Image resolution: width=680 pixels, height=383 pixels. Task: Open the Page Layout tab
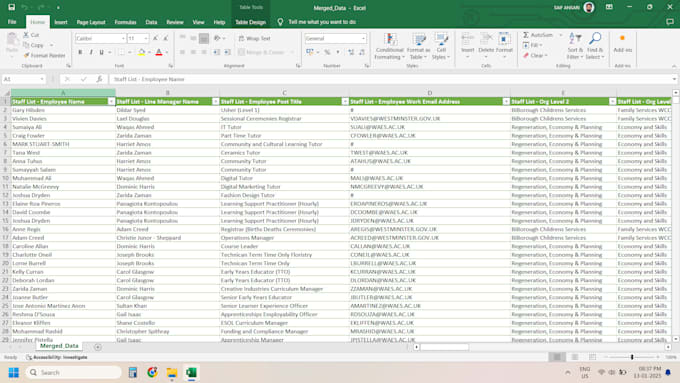[x=91, y=22]
